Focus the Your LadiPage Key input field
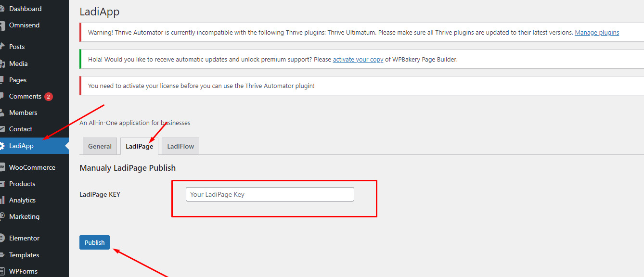644x277 pixels. [x=270, y=194]
